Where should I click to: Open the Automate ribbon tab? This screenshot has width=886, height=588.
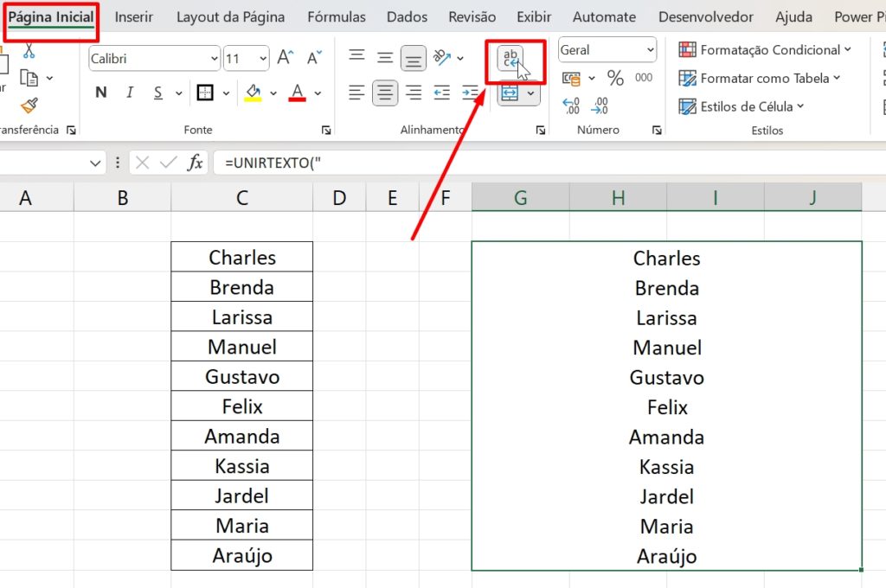(604, 16)
